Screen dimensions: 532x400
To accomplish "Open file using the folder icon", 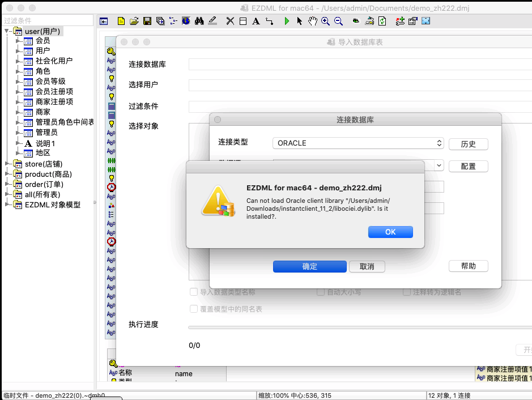I will [x=134, y=21].
